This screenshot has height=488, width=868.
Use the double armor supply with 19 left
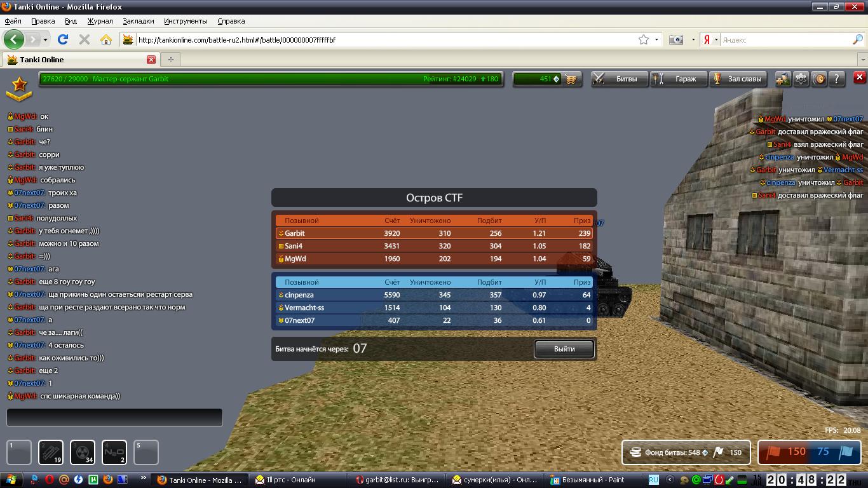(x=51, y=452)
